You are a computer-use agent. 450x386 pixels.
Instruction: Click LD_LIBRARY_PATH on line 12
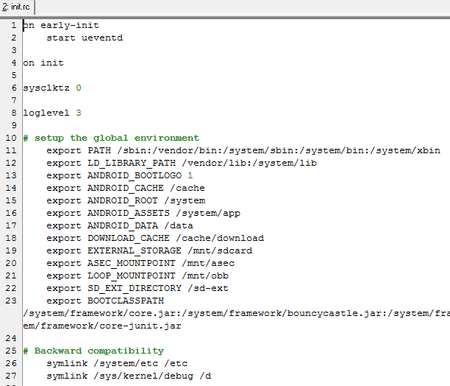coord(132,163)
